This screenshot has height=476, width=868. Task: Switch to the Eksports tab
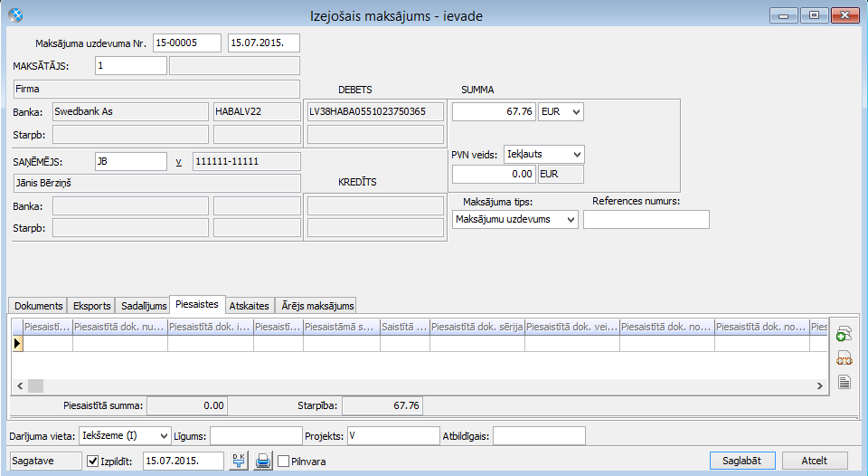point(92,306)
